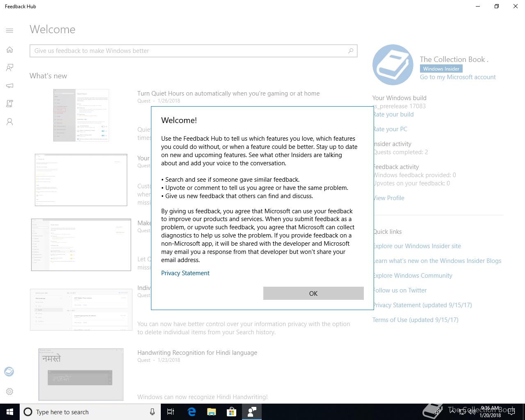Open Terms of Use (updated 9/15/17) link
525x420 pixels.
415,320
